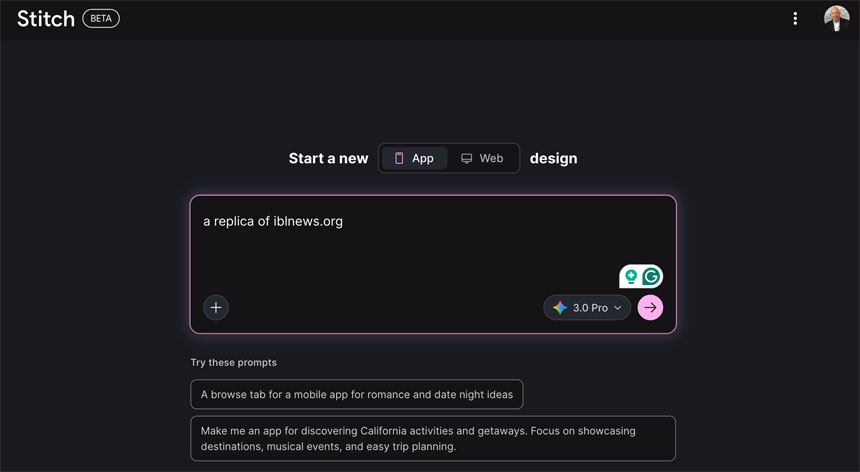Click the BETA badge

(101, 19)
